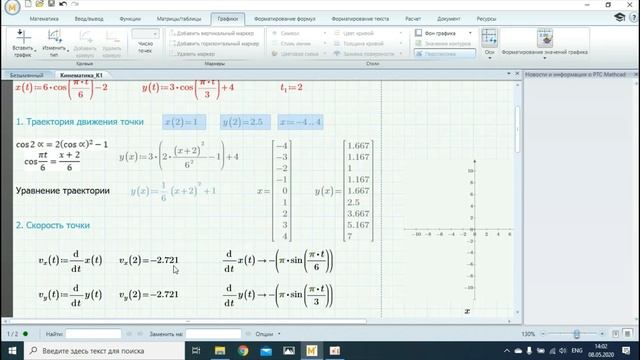640x360 pixels.
Task: Switch to draft view in status bar
Action: tap(628, 334)
